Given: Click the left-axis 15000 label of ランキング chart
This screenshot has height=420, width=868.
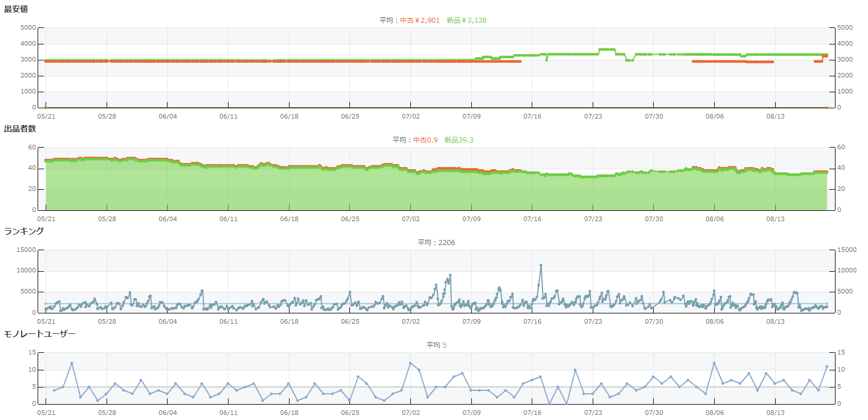Looking at the screenshot, I should (27, 250).
